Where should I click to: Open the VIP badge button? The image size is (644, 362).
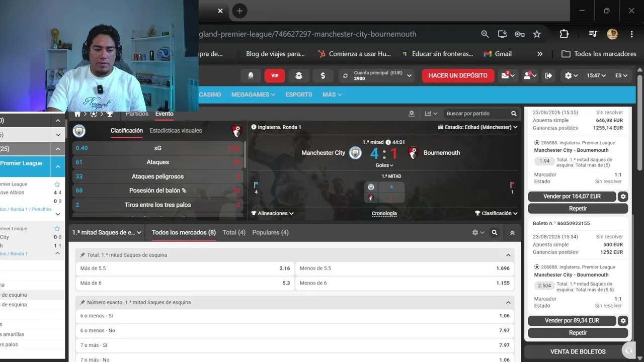click(275, 75)
